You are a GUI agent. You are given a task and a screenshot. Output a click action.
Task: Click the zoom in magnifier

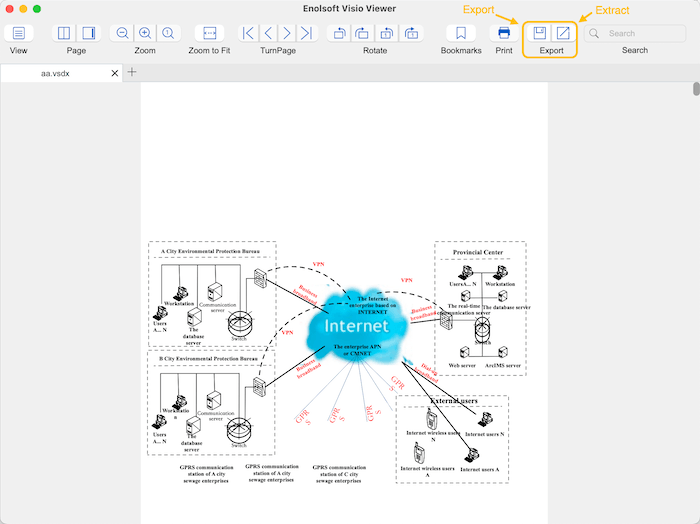145,34
